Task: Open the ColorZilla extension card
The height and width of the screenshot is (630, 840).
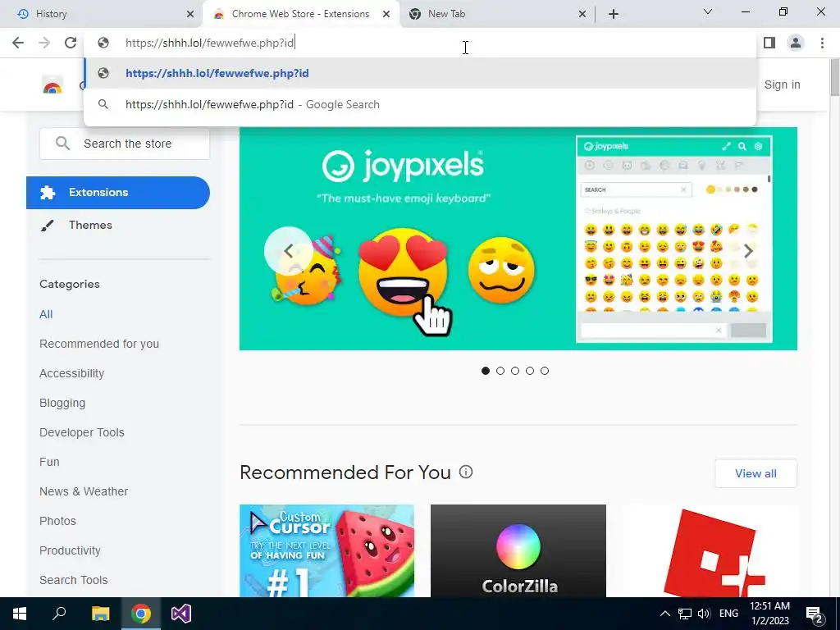Action: [x=518, y=550]
